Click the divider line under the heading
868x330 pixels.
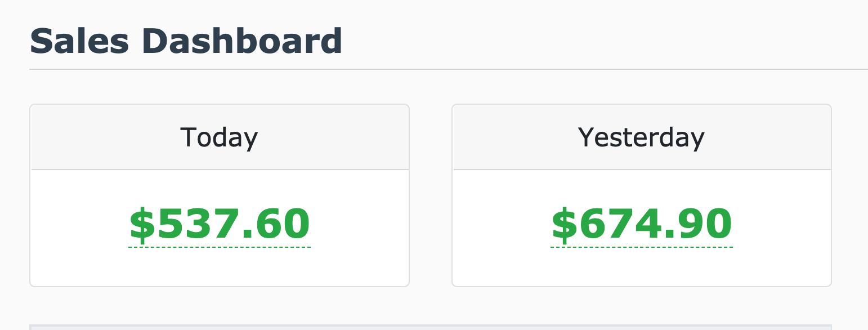(450, 69)
